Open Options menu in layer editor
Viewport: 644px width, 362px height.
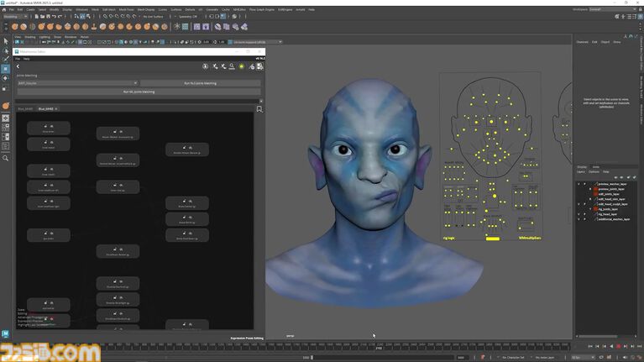(594, 171)
